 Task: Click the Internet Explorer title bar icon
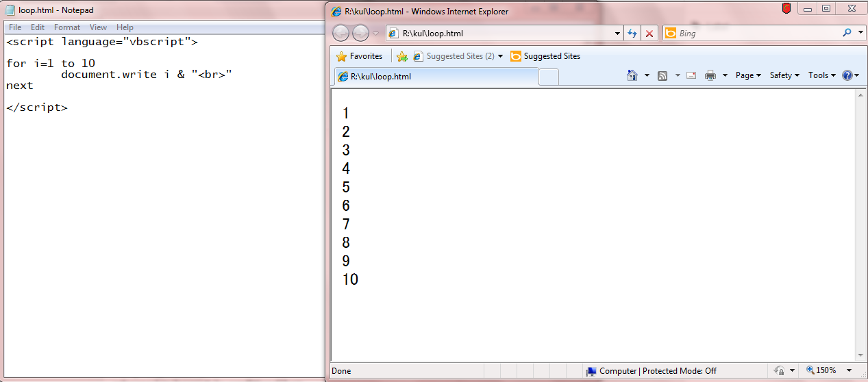pos(336,12)
